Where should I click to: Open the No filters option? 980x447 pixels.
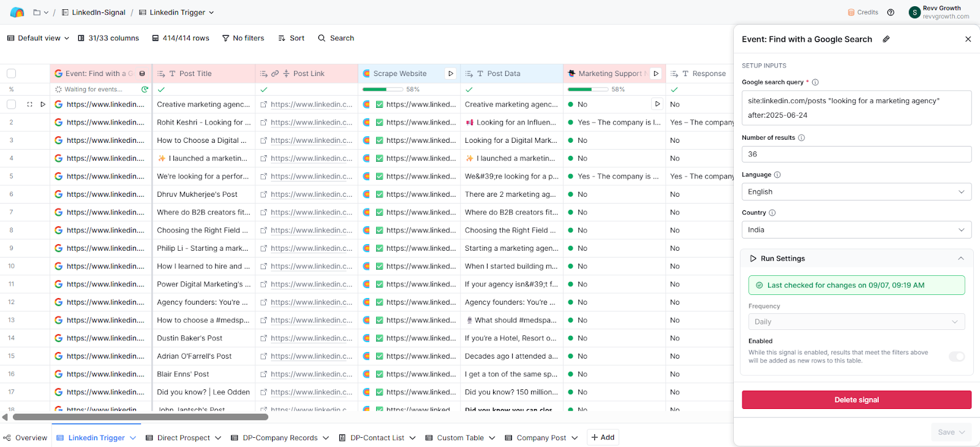243,38
